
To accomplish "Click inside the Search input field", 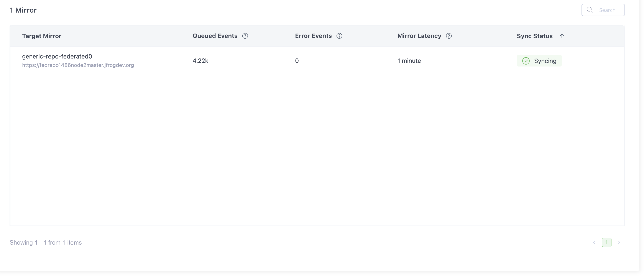I will pos(608,10).
